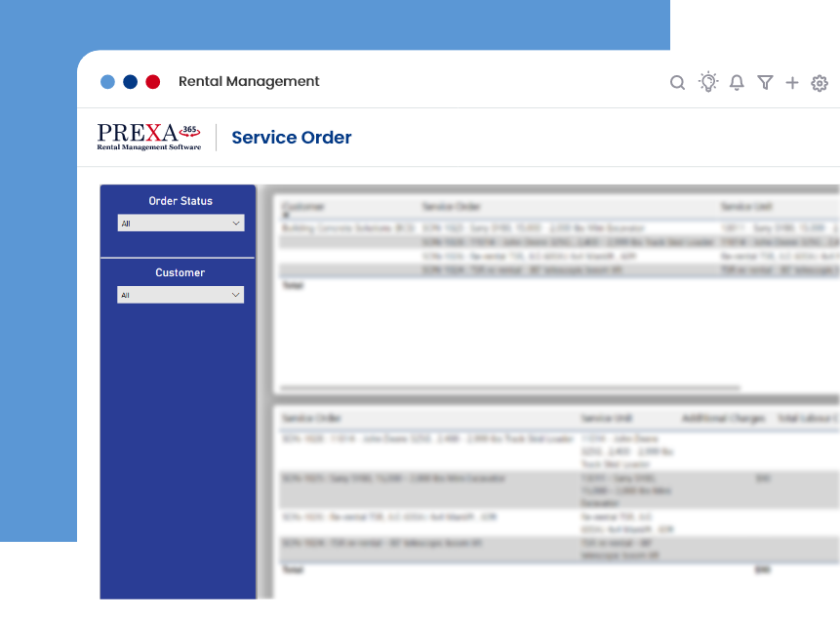This screenshot has width=840, height=618.
Task: Click the red dot in title bar
Action: (x=153, y=82)
